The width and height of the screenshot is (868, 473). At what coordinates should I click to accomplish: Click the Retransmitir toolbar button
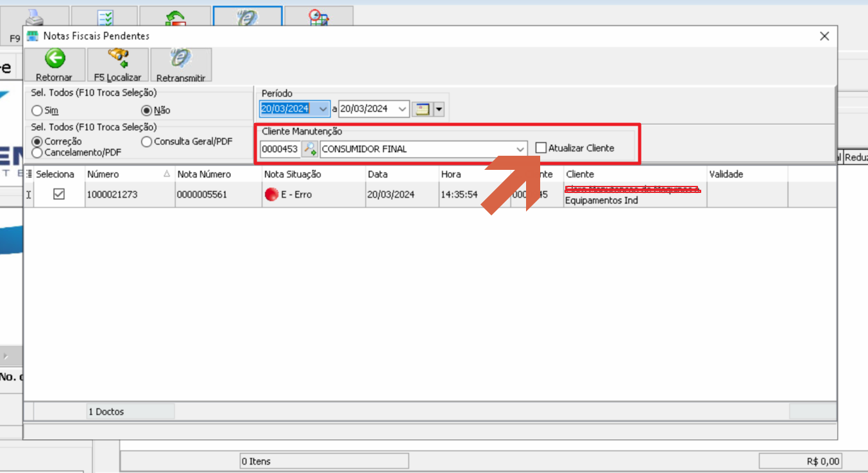[x=180, y=65]
